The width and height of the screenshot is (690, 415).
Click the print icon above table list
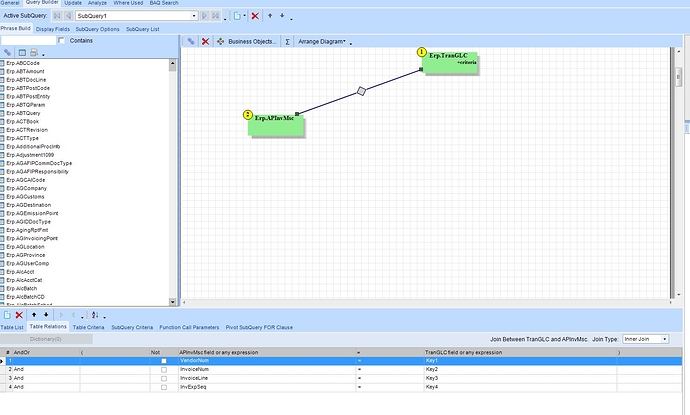[34, 53]
